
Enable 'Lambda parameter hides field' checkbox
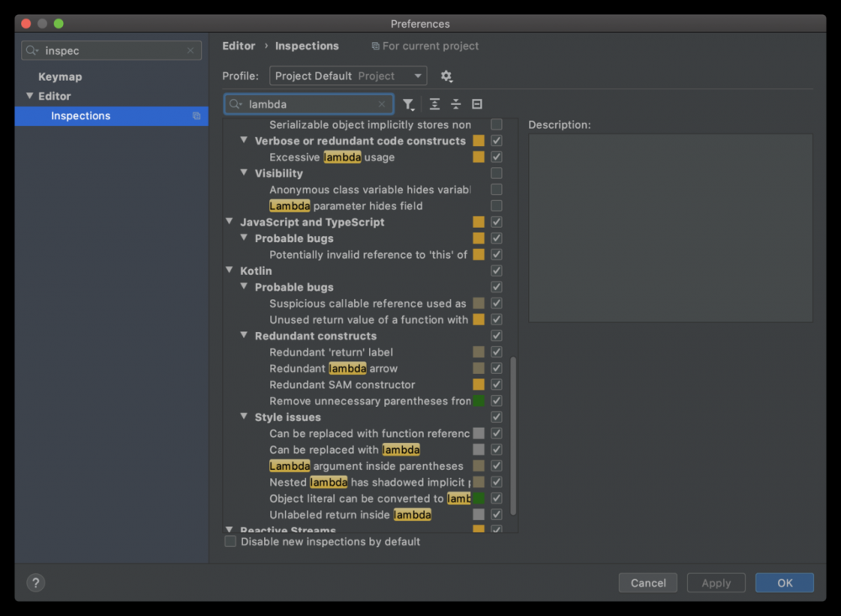click(496, 206)
